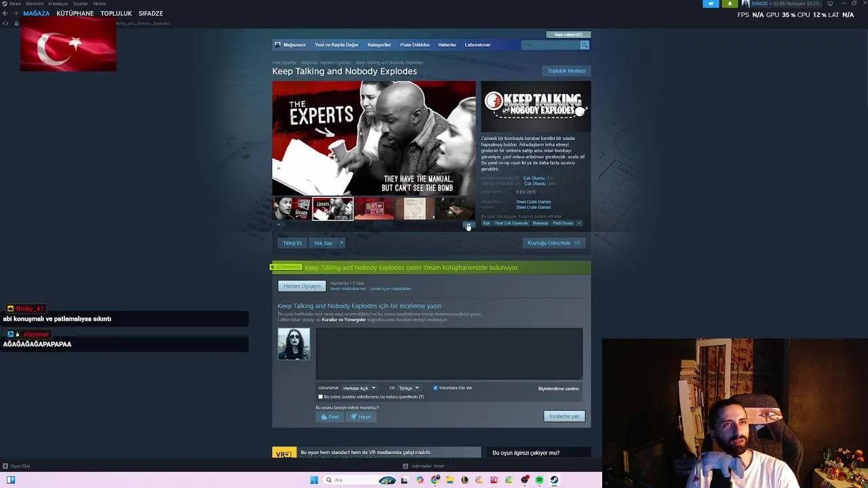Click the plus icon to add tag

click(x=578, y=223)
